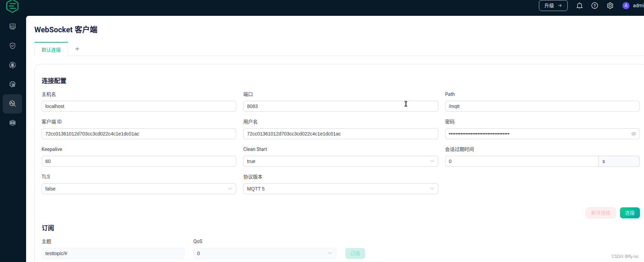This screenshot has height=262, width=644.
Task: Open the access control shield icon
Action: pos(13,46)
